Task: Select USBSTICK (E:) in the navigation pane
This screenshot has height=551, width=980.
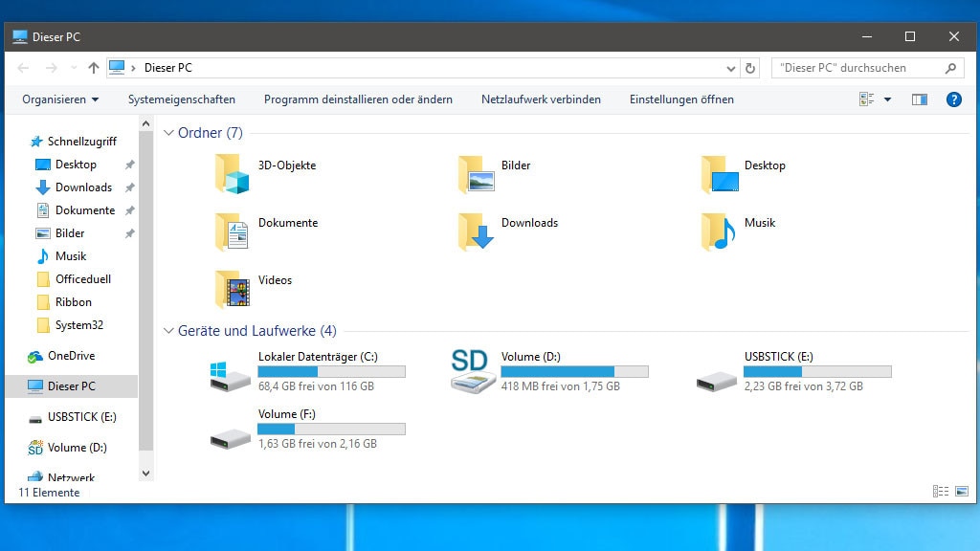Action: pyautogui.click(x=81, y=416)
